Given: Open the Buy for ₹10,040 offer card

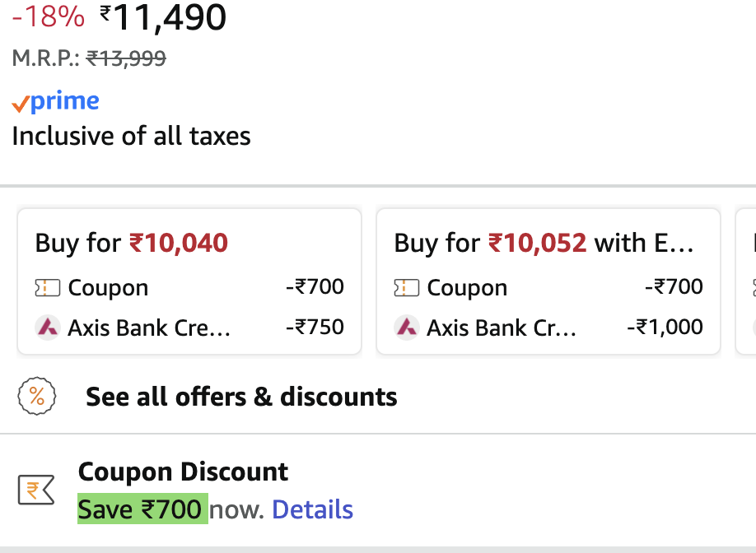Looking at the screenshot, I should tap(189, 280).
